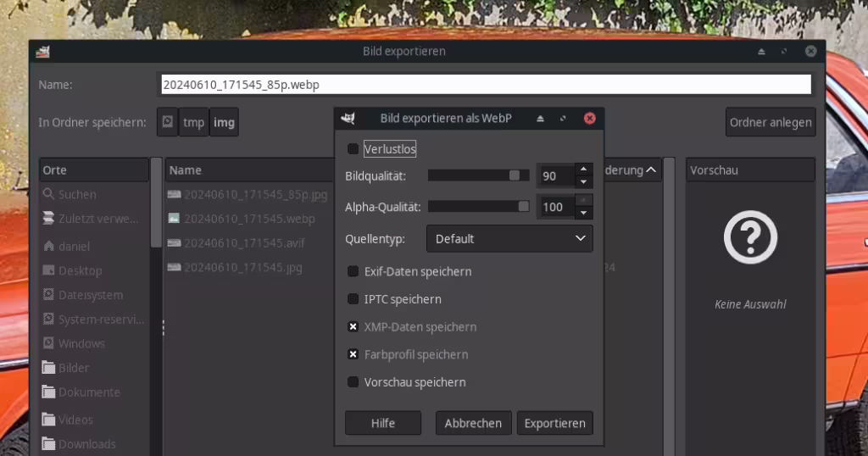The height and width of the screenshot is (456, 868).
Task: Click the Orte header
Action: click(x=94, y=170)
